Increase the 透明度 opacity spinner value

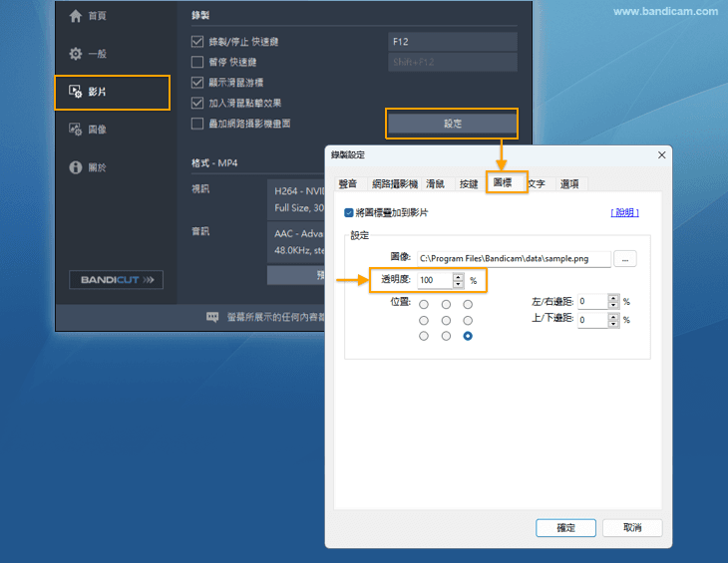(x=459, y=277)
